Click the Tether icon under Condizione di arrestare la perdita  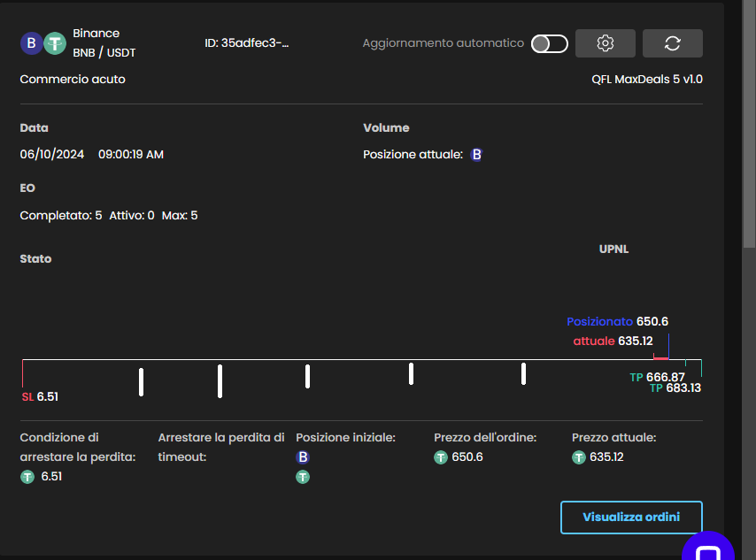point(27,477)
